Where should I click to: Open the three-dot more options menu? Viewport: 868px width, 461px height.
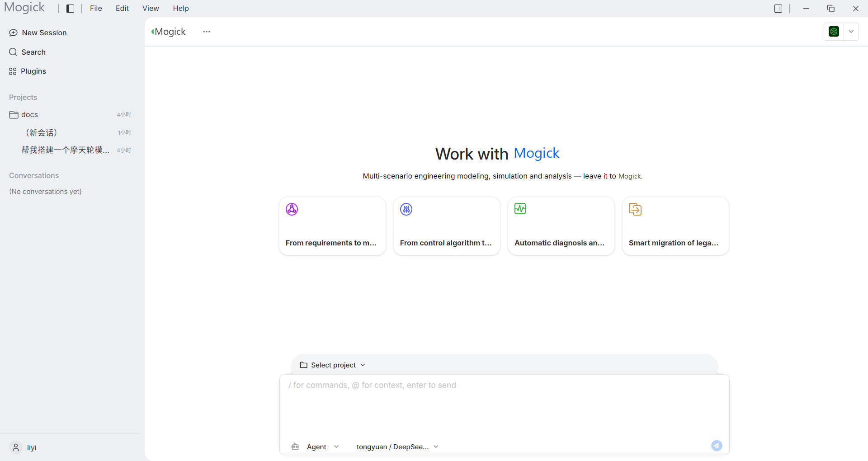pos(207,32)
